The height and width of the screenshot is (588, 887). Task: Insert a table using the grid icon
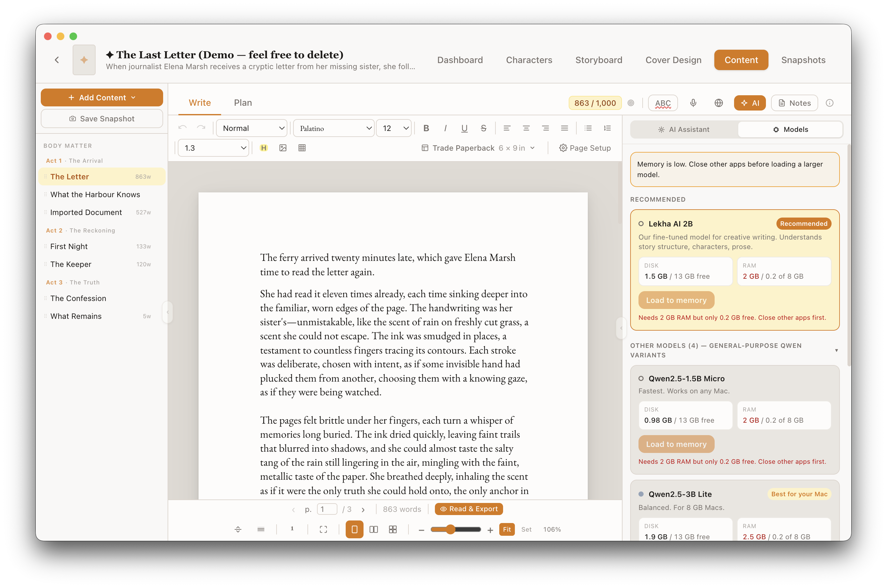coord(302,148)
